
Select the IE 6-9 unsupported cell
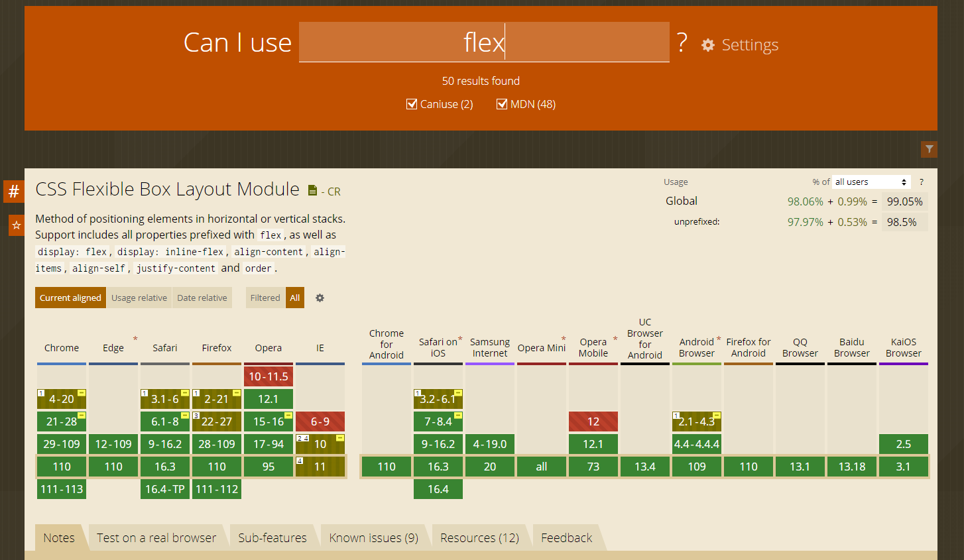[x=320, y=421]
